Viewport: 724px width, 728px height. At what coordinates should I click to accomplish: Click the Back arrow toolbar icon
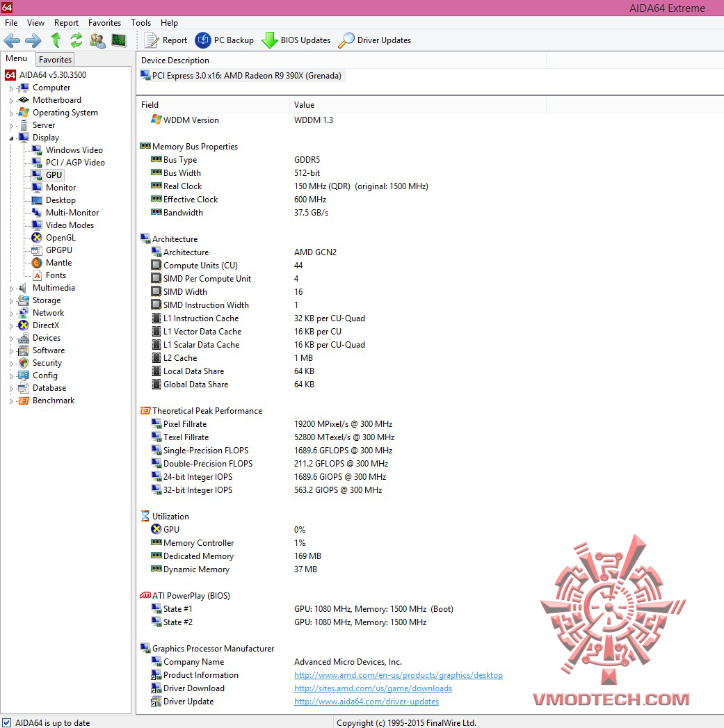[12, 40]
